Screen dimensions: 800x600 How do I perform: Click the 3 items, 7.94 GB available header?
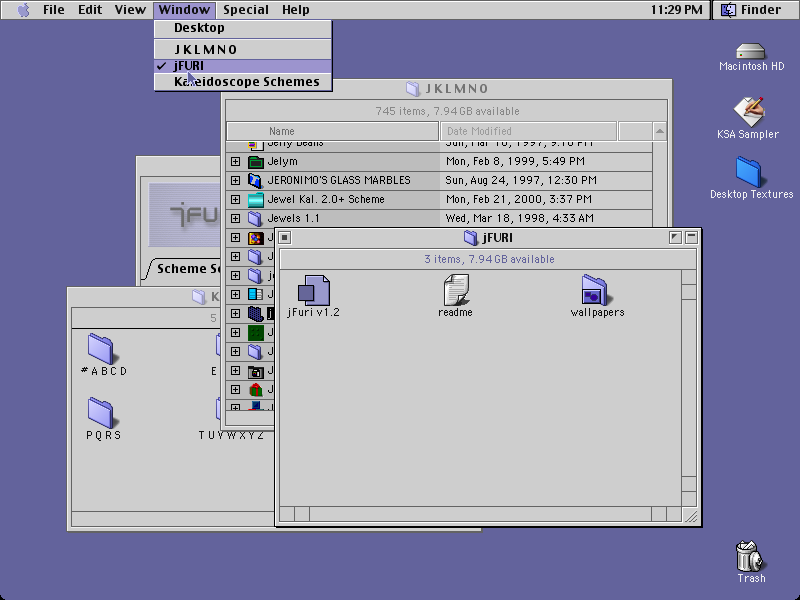pos(489,259)
